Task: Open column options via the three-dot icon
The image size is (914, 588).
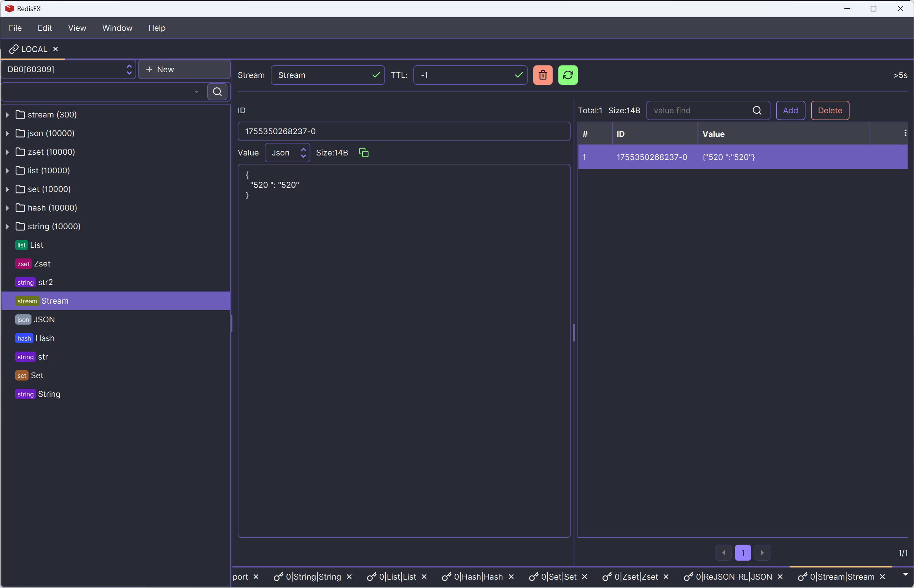Action: pos(905,133)
